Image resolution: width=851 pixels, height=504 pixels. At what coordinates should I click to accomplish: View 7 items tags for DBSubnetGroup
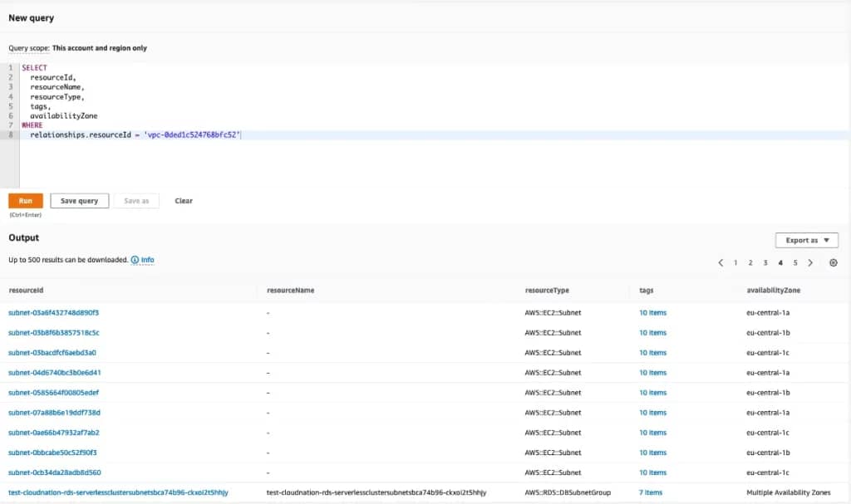click(x=651, y=492)
